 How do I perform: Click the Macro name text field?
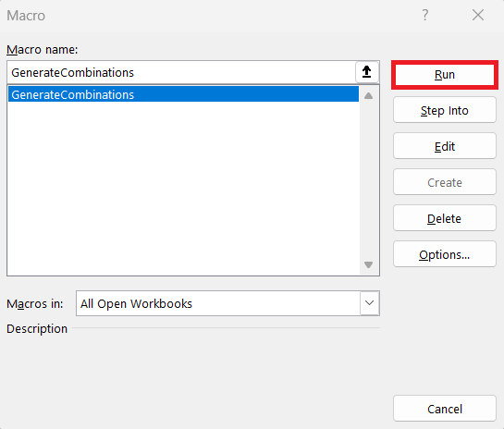pos(181,72)
